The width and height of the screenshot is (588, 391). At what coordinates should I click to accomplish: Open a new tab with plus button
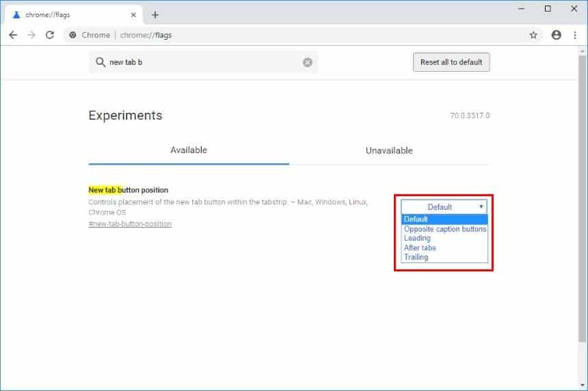155,15
